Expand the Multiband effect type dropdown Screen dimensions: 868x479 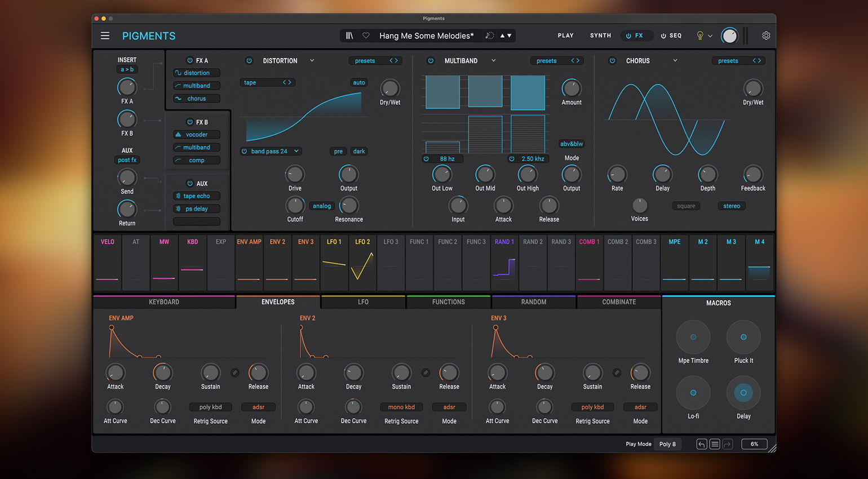(x=493, y=61)
